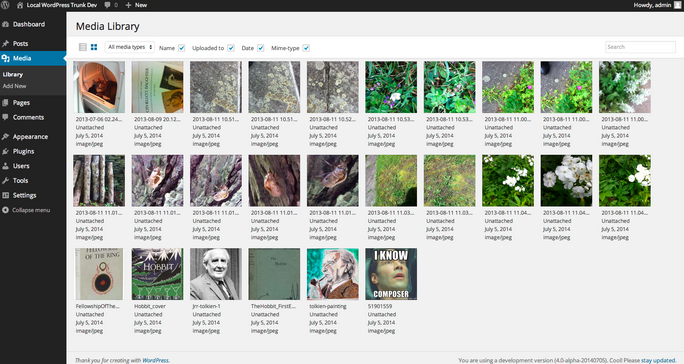Open the FellowshipOfThe... thumbnail
This screenshot has width=684, height=364.
99,274
